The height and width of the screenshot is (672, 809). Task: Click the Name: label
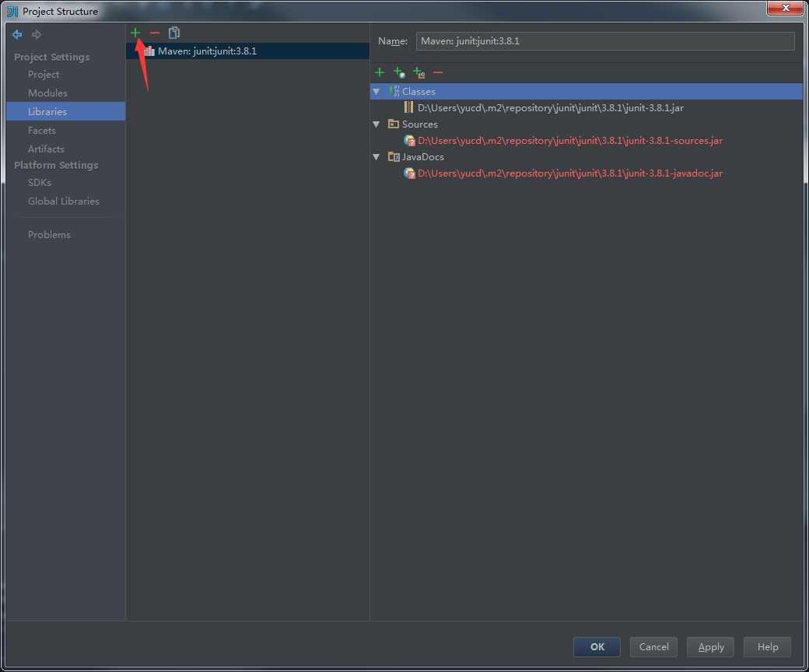(x=393, y=41)
